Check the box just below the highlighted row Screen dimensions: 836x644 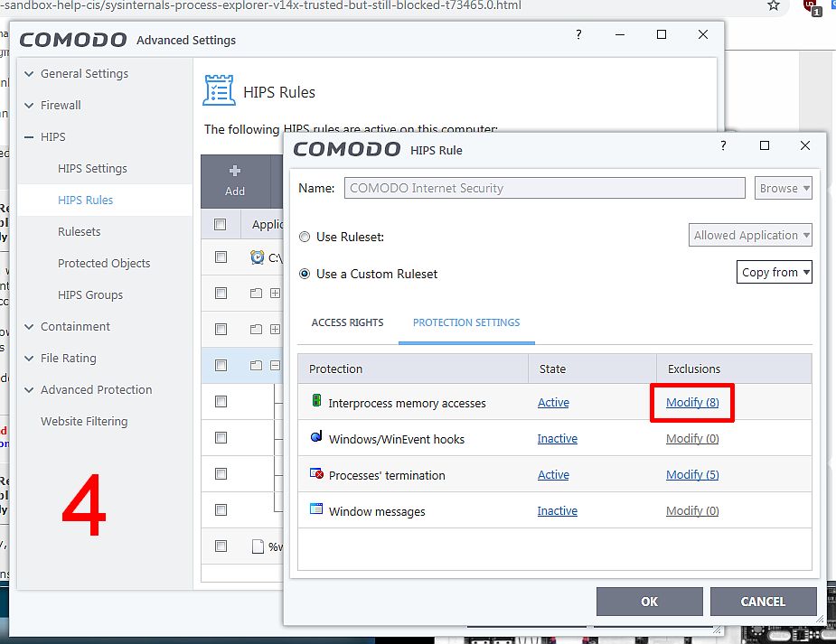tap(221, 402)
